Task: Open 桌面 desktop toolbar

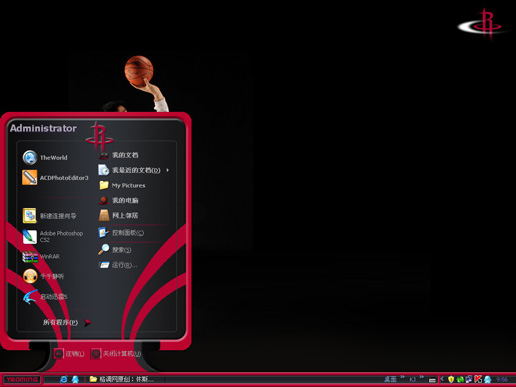Action: tap(390, 379)
